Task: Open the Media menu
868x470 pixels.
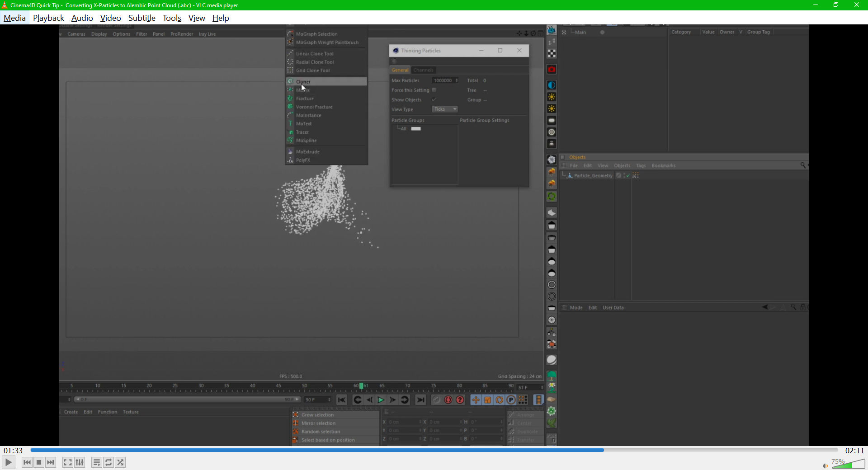Action: [x=14, y=18]
